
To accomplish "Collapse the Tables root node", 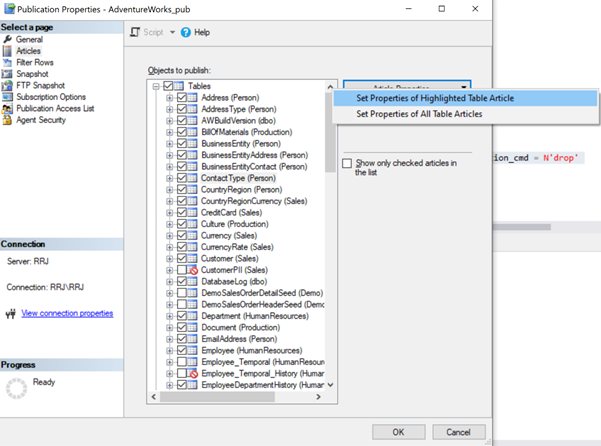I will (x=156, y=86).
